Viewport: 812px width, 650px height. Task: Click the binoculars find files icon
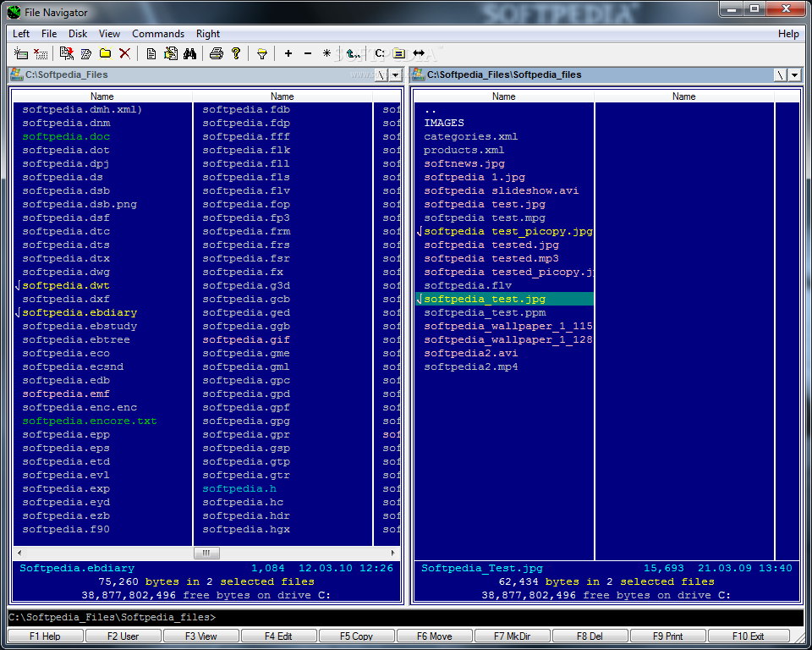click(190, 53)
